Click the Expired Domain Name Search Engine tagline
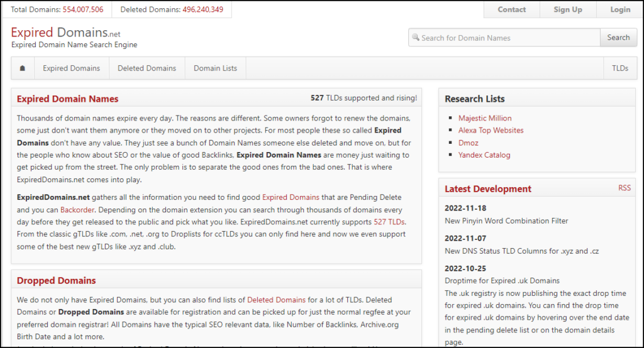Screen dimensions: 644x348 coord(74,45)
